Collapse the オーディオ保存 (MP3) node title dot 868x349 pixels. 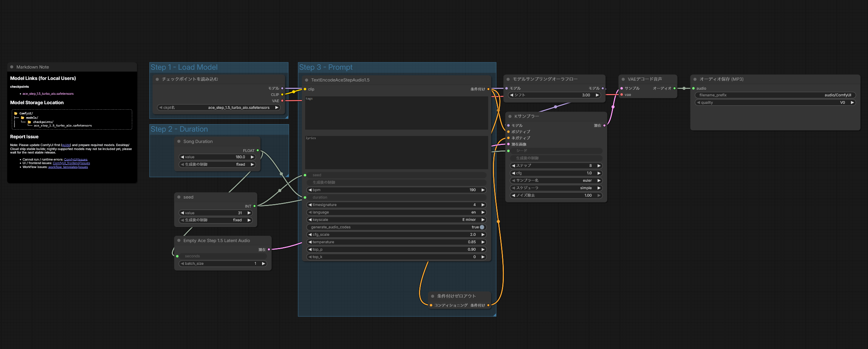click(x=695, y=79)
